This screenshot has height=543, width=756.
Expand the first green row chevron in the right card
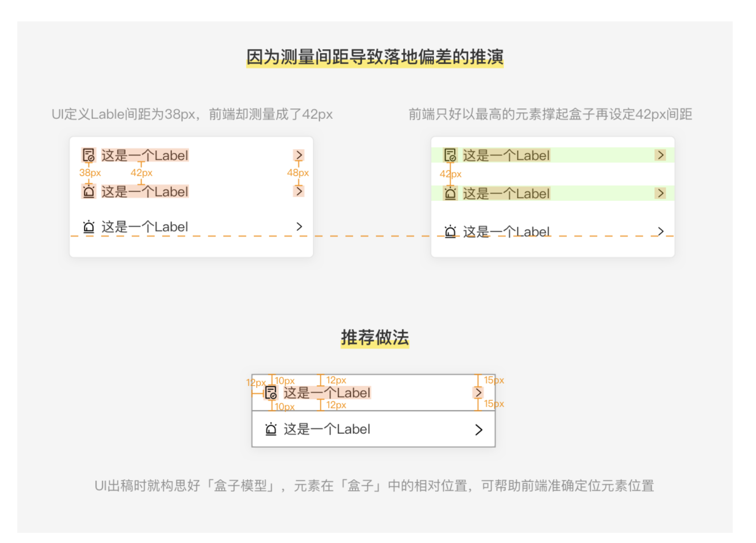pos(661,155)
